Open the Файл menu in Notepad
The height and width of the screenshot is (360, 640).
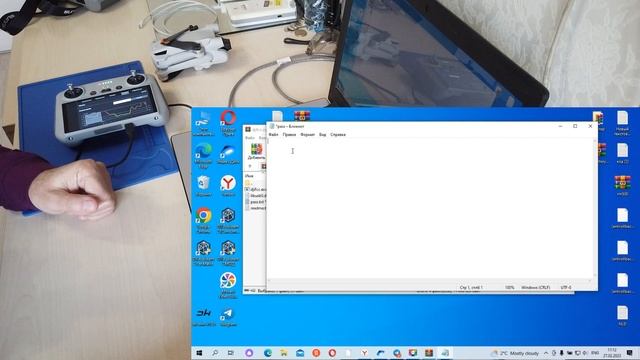(x=273, y=134)
